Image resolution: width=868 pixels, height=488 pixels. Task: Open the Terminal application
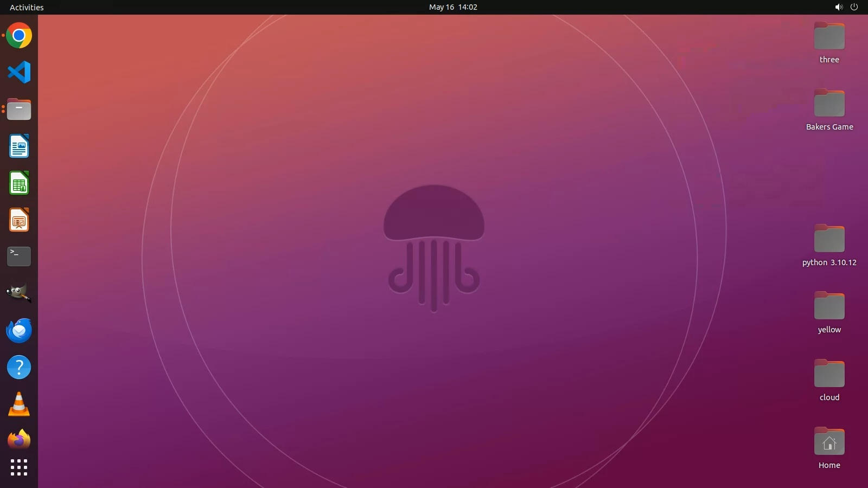19,256
